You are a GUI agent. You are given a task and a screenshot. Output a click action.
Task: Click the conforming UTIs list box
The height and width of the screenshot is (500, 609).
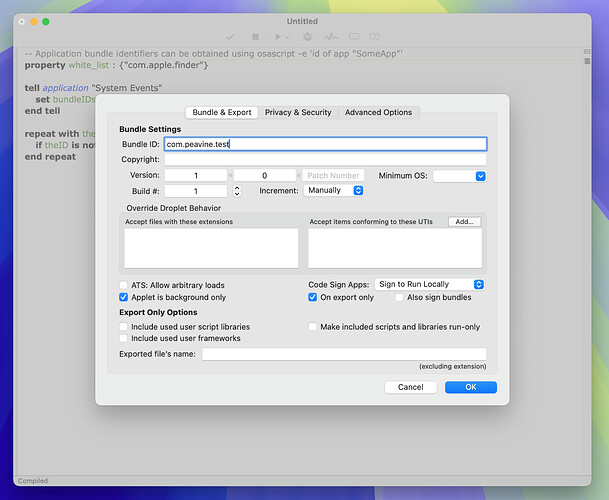click(395, 248)
